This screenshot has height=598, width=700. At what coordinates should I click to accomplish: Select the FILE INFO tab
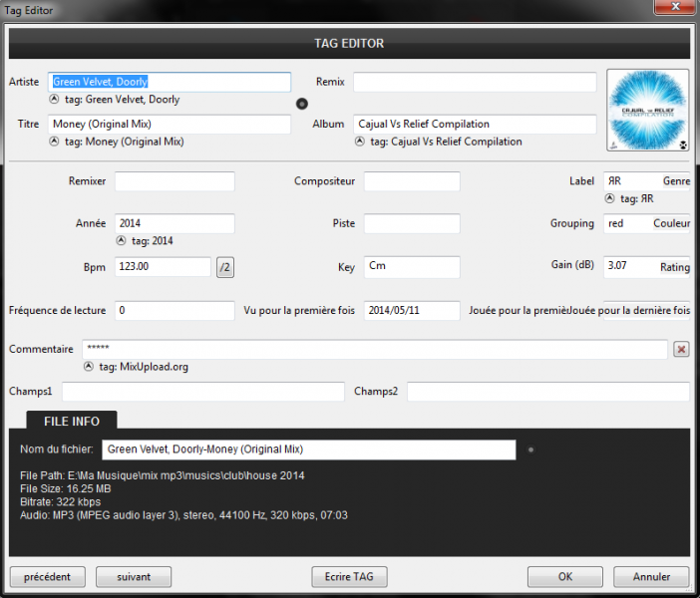[71, 422]
